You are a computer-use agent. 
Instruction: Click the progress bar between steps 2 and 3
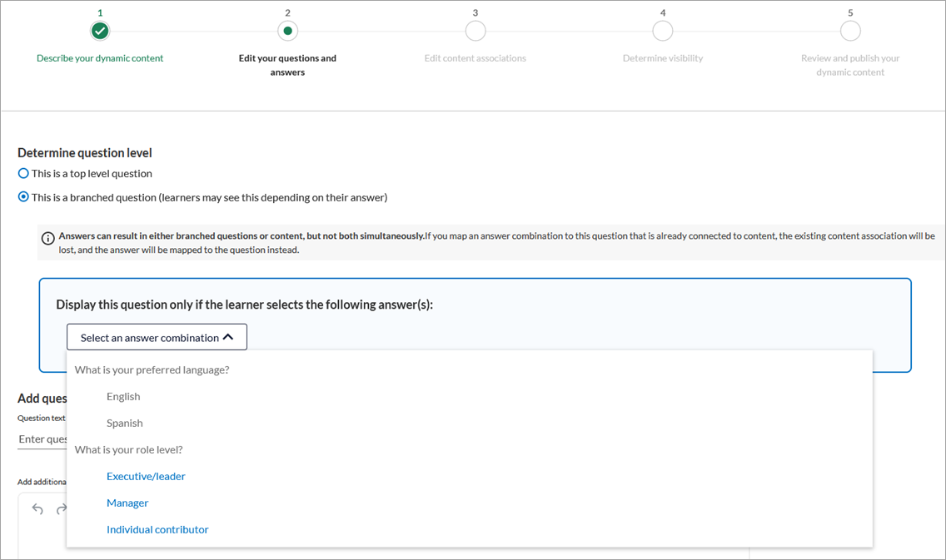coord(381,31)
